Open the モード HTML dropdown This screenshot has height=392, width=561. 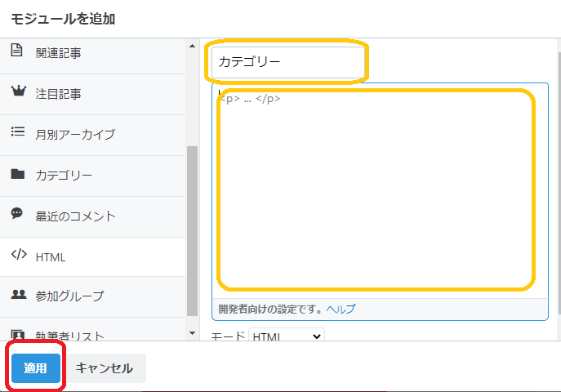(x=287, y=335)
